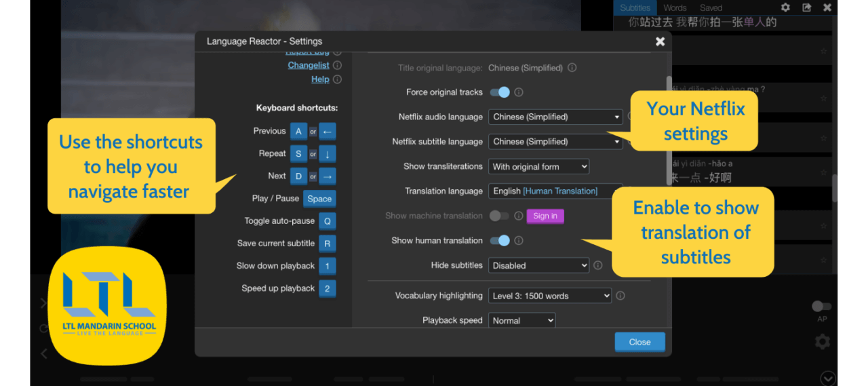Open side panel settings gear icon

pyautogui.click(x=785, y=7)
